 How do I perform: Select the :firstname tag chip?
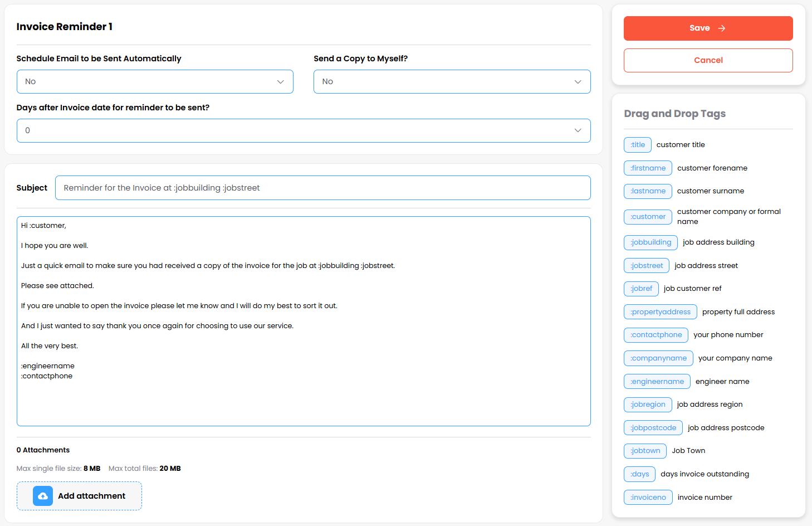[648, 168]
